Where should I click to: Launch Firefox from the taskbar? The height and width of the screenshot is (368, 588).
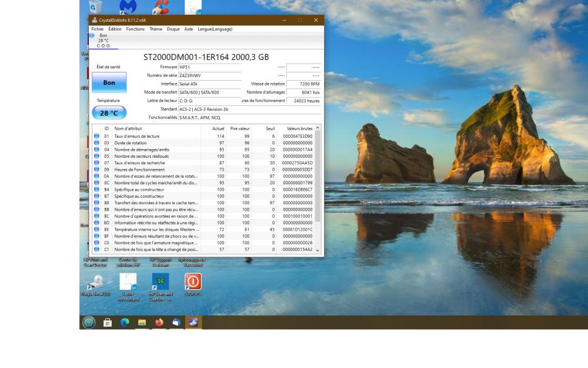point(159,322)
